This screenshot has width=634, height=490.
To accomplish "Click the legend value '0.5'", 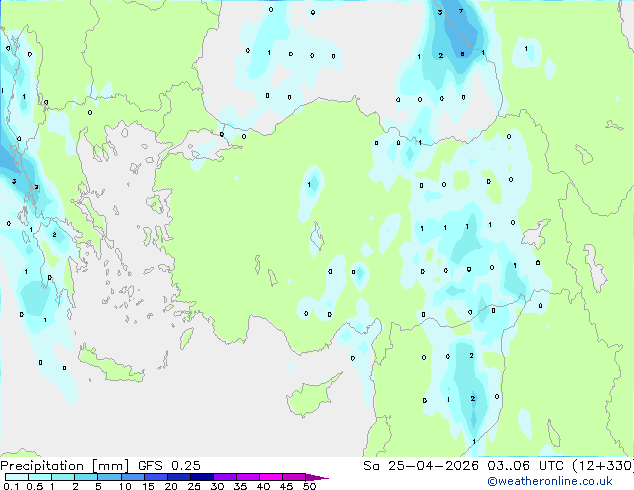I will [x=35, y=486].
